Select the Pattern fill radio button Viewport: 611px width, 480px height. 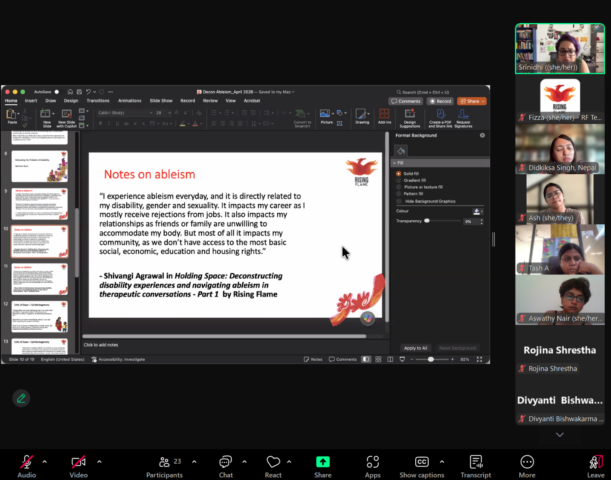click(x=398, y=193)
